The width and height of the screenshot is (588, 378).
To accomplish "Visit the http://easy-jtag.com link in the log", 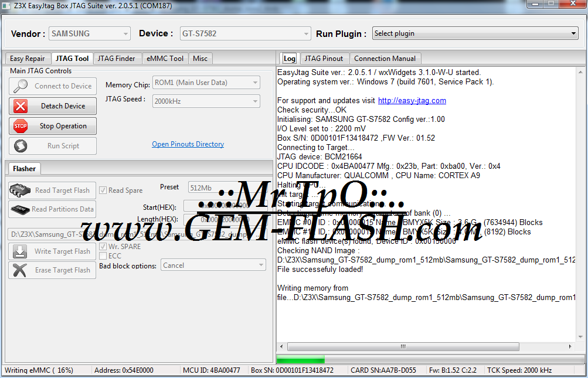I will tap(412, 100).
